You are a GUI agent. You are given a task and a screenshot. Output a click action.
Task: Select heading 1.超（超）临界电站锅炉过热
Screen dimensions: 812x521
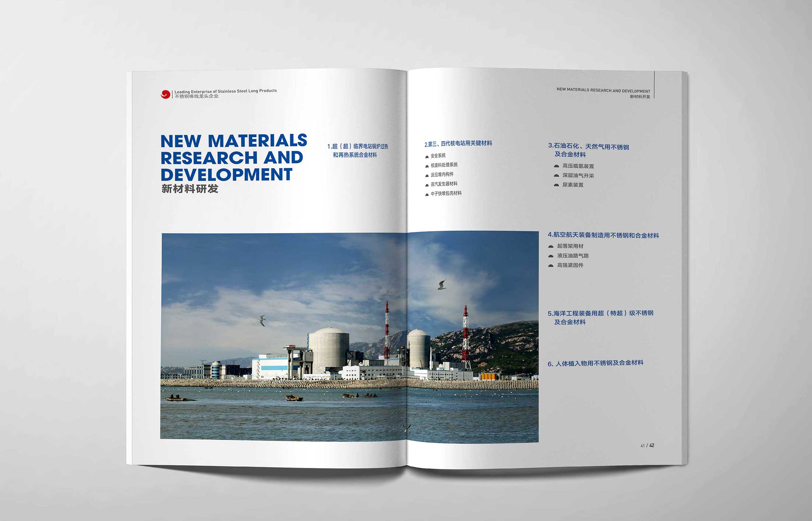[357, 146]
